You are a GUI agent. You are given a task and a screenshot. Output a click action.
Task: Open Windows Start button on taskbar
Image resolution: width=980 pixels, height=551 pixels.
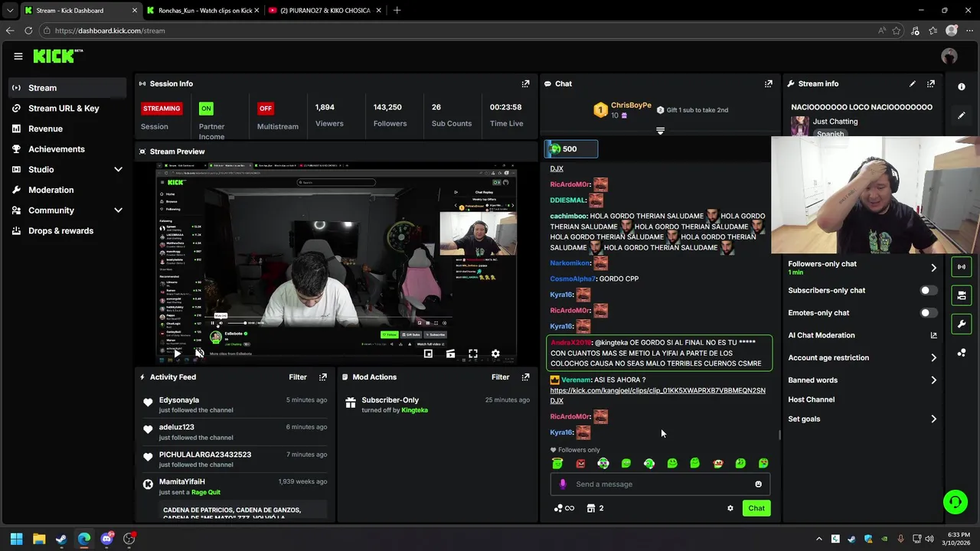point(16,539)
